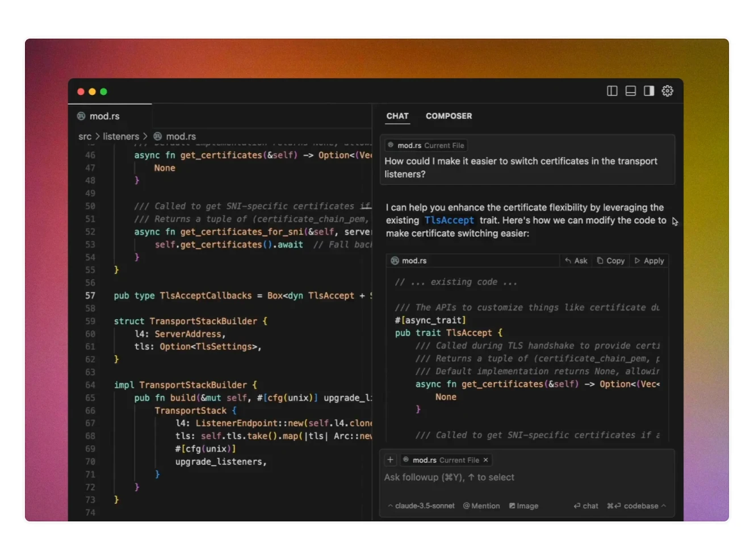This screenshot has width=754, height=560.
Task: Click the user question message box
Action: (527, 160)
